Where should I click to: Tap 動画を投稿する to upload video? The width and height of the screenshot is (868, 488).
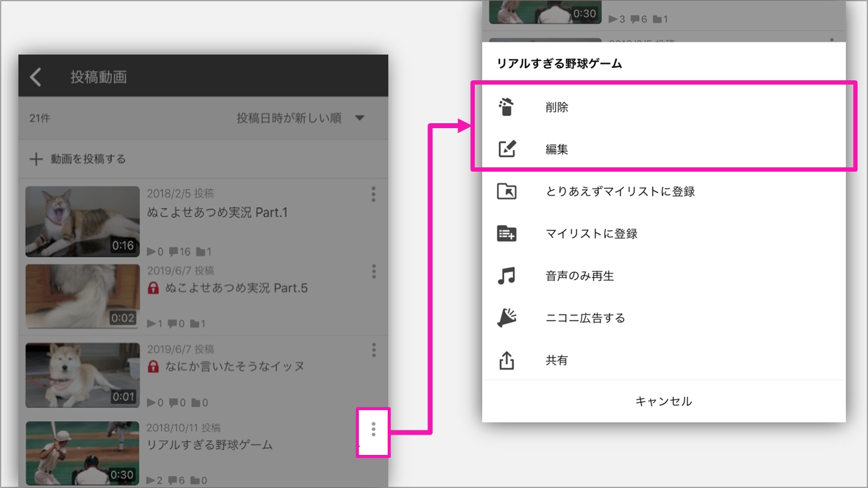click(78, 159)
